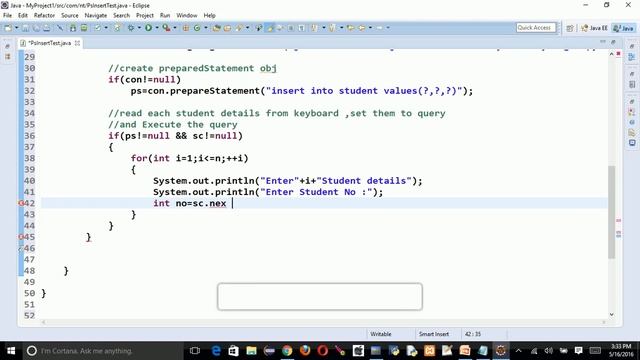Click the Windows Start button
Image resolution: width=640 pixels, height=360 pixels.
tap(11, 351)
